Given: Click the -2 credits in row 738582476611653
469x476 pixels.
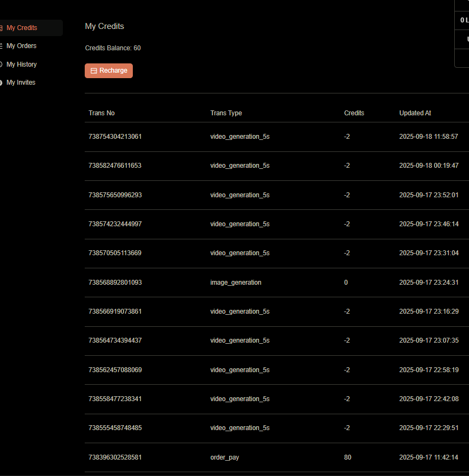Looking at the screenshot, I should pos(347,166).
